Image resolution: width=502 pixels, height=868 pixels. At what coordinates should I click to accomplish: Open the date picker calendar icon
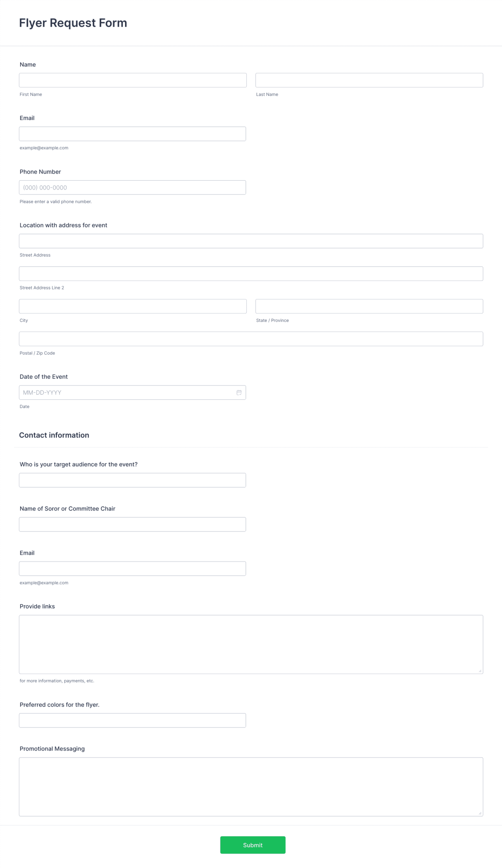coord(239,392)
